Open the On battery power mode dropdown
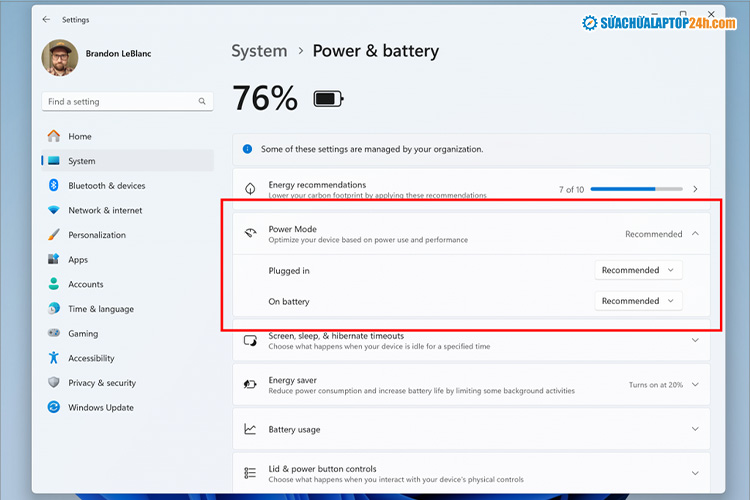Image resolution: width=750 pixels, height=500 pixels. pos(638,301)
